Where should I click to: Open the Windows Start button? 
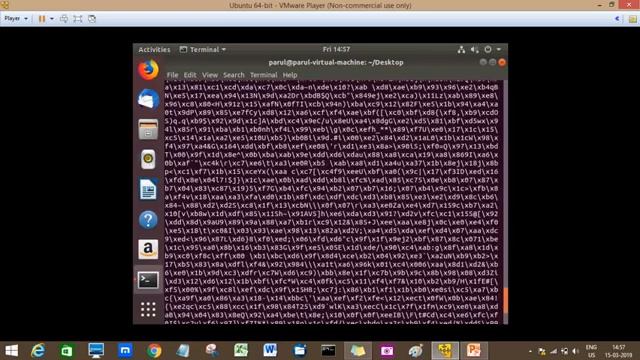11,351
